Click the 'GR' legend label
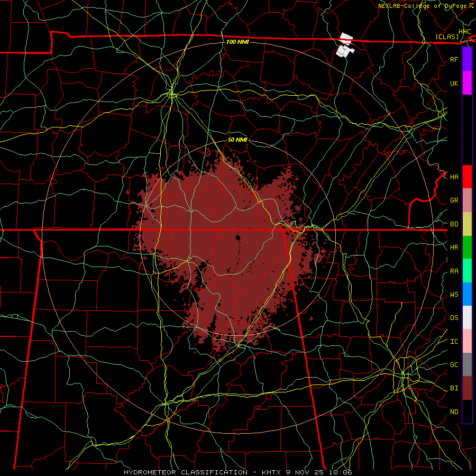Image resolution: width=476 pixels, height=476 pixels. click(454, 200)
